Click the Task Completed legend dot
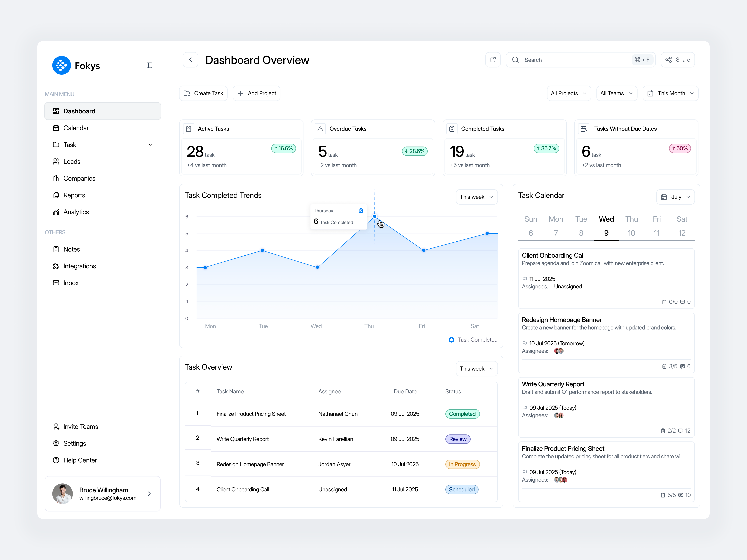Screen dimensions: 747x560 pyautogui.click(x=451, y=340)
